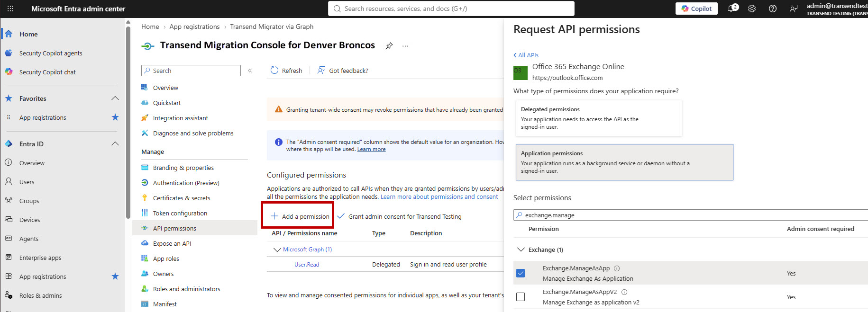The height and width of the screenshot is (312, 868).
Task: Open the notifications bell icon
Action: 732,9
